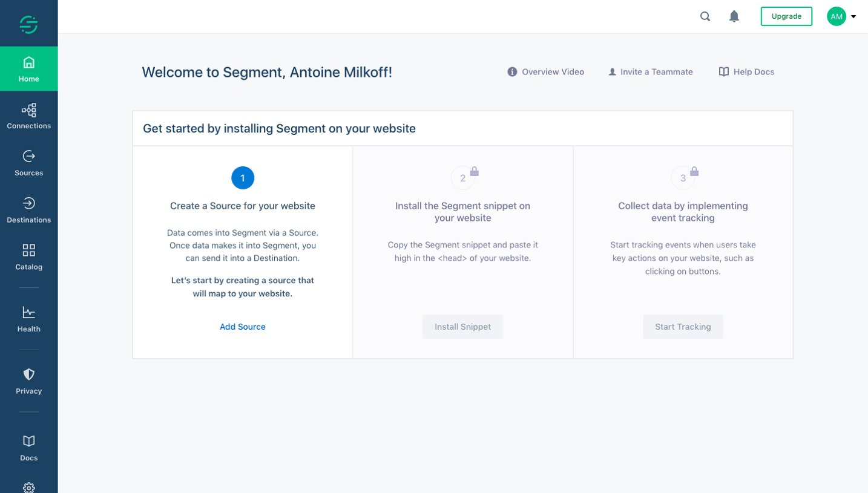Image resolution: width=868 pixels, height=493 pixels.
Task: Click the Upgrade button
Action: pyautogui.click(x=786, y=16)
